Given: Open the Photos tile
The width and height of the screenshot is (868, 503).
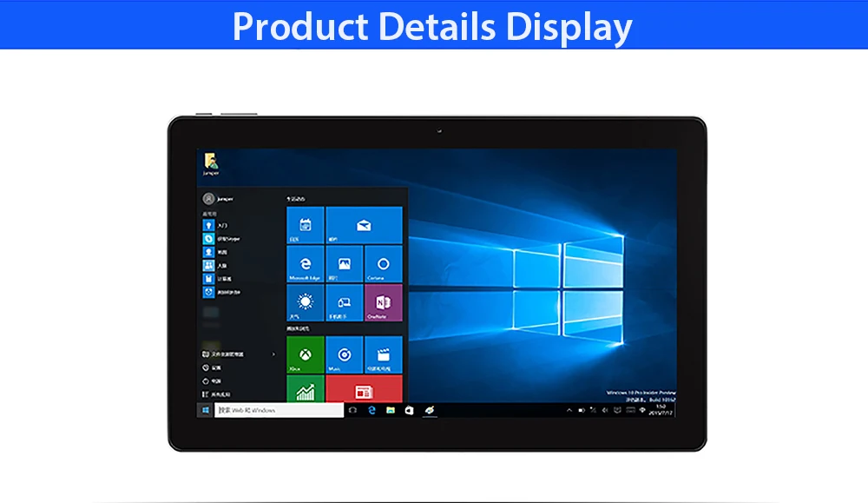Looking at the screenshot, I should pos(345,264).
